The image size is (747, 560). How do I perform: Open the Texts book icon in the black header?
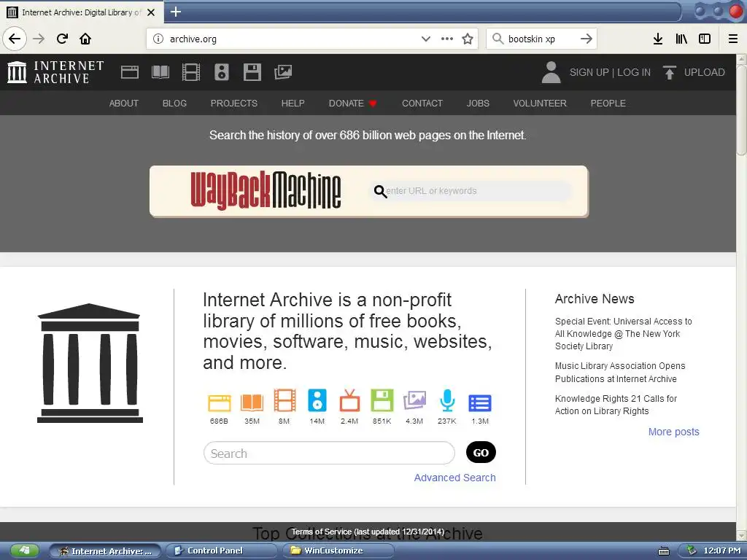160,72
